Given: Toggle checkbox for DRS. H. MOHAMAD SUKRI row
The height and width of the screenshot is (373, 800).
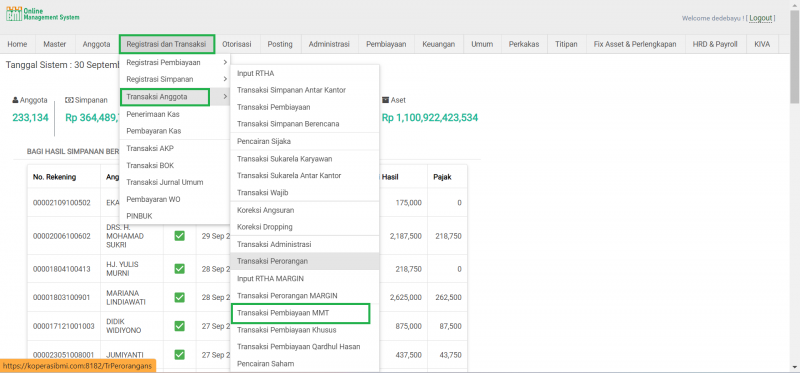Looking at the screenshot, I should coord(180,236).
